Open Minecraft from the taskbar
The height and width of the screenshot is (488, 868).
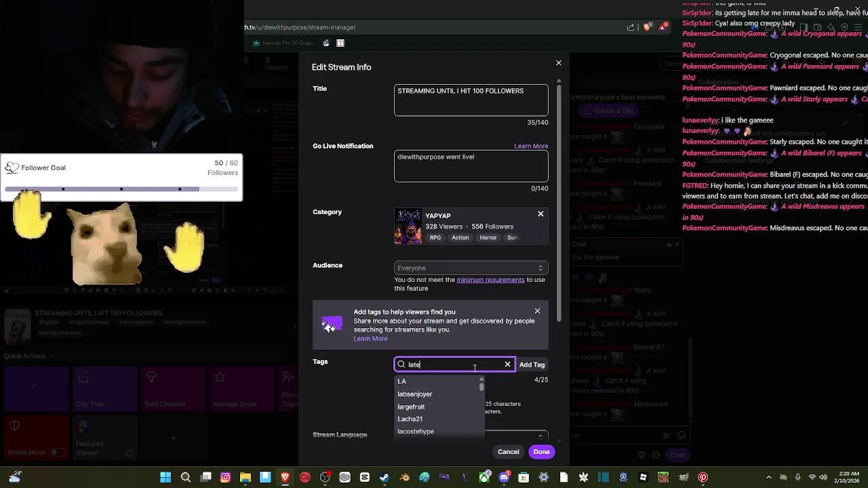(x=663, y=477)
